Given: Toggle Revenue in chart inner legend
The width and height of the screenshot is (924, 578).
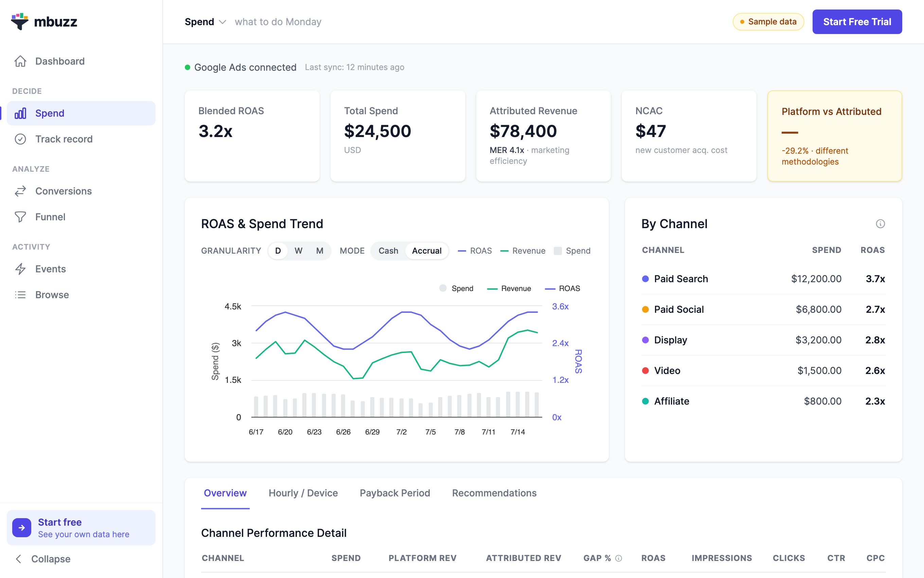Looking at the screenshot, I should 509,288.
